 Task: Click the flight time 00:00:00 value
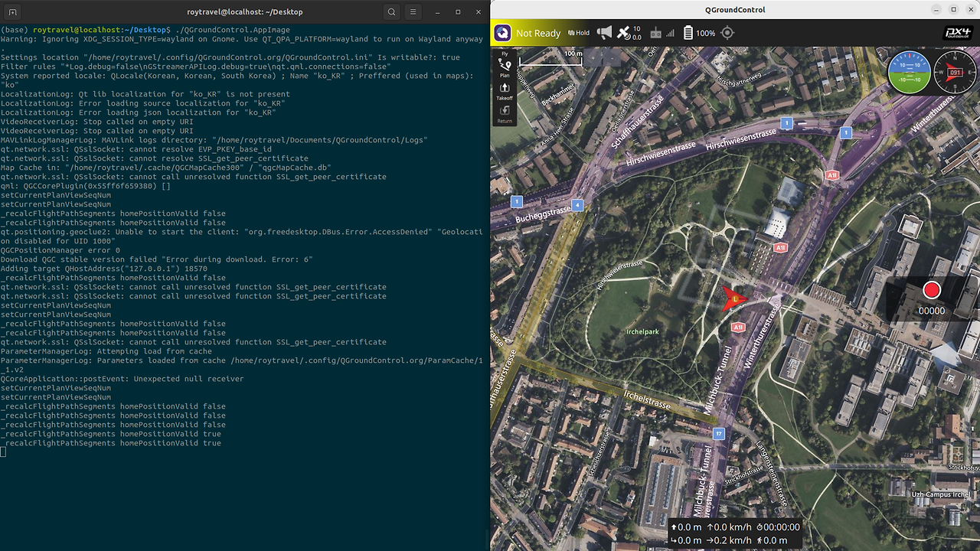coord(777,527)
